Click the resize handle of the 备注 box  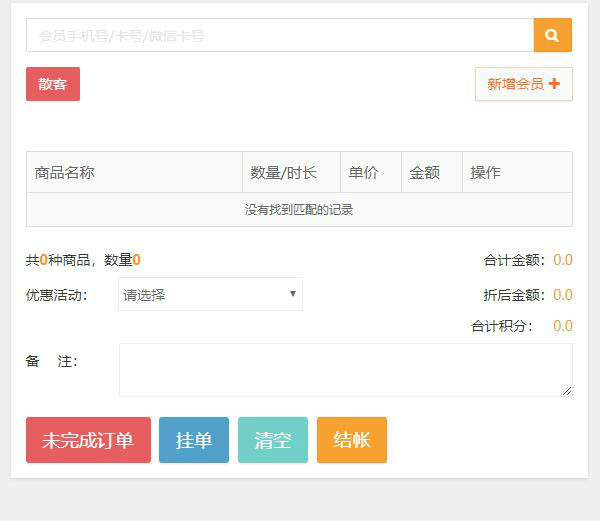(567, 391)
